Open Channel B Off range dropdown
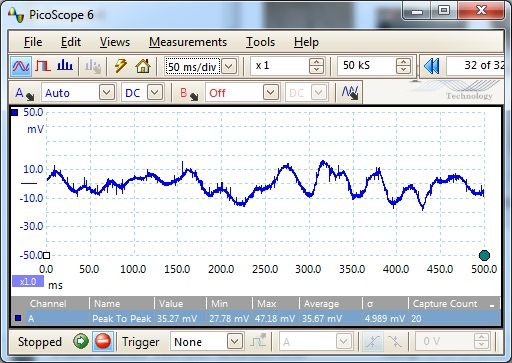This screenshot has height=363, width=512. point(271,92)
